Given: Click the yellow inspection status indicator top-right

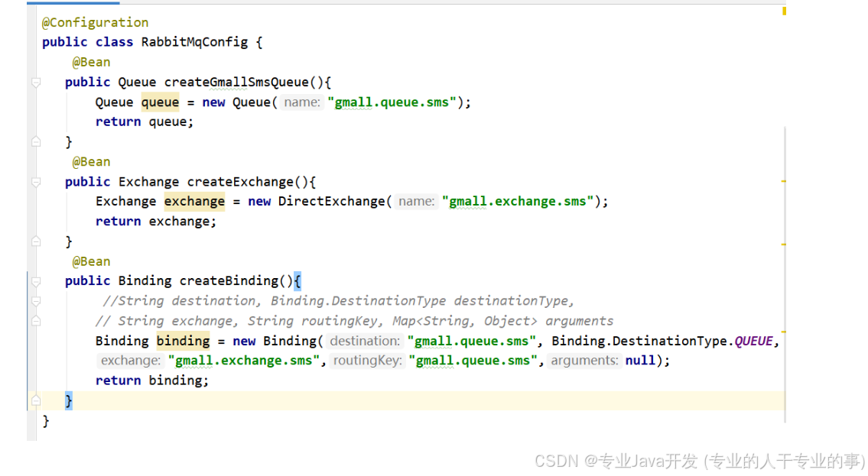Looking at the screenshot, I should click(x=784, y=11).
